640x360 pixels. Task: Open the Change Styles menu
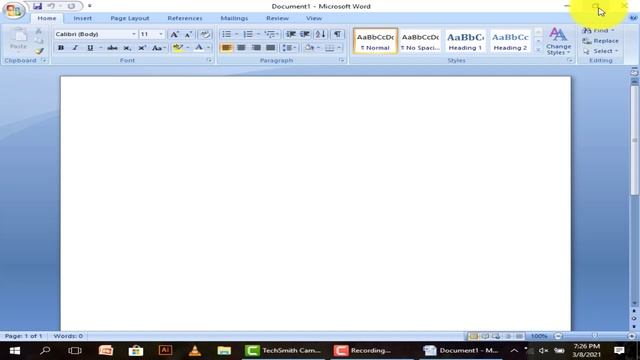[558, 41]
